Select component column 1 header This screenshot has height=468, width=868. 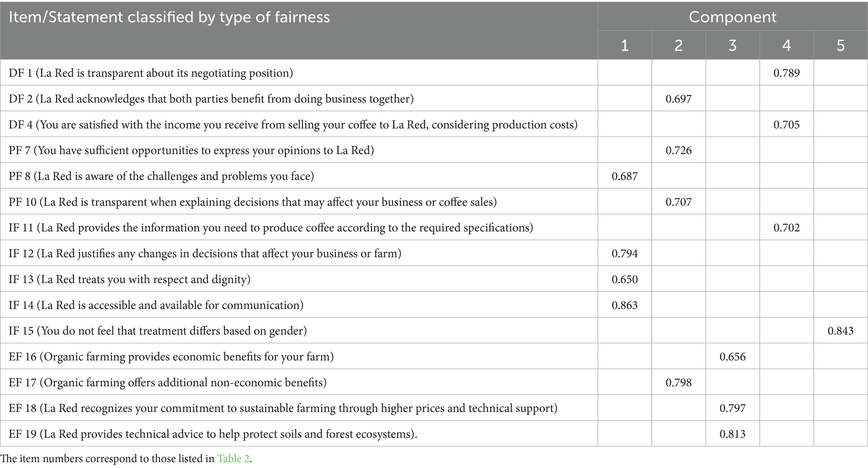[625, 45]
